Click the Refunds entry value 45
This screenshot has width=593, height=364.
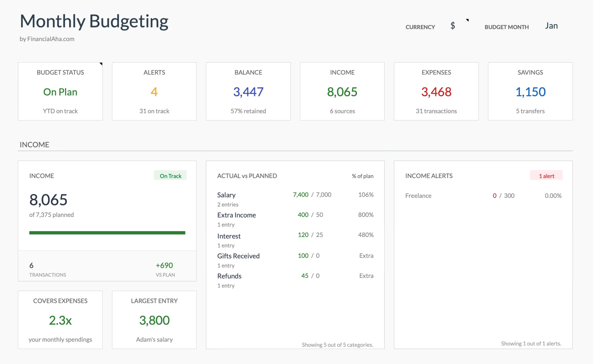point(304,276)
